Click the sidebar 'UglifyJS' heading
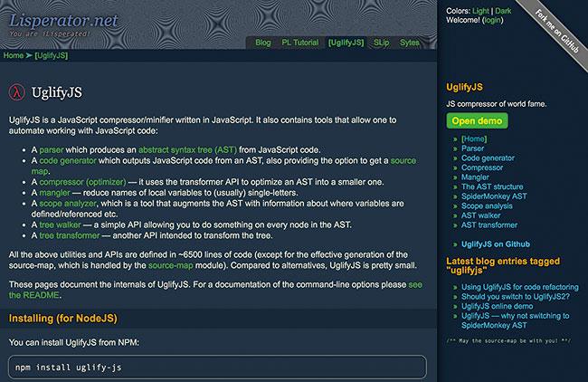This screenshot has height=382, width=588. point(464,88)
